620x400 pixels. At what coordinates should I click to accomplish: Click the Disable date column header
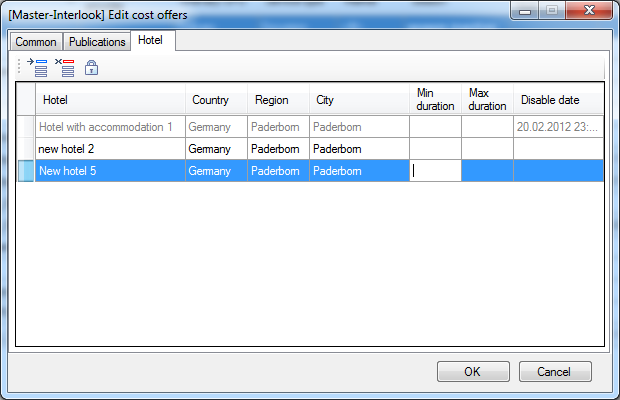pos(558,100)
